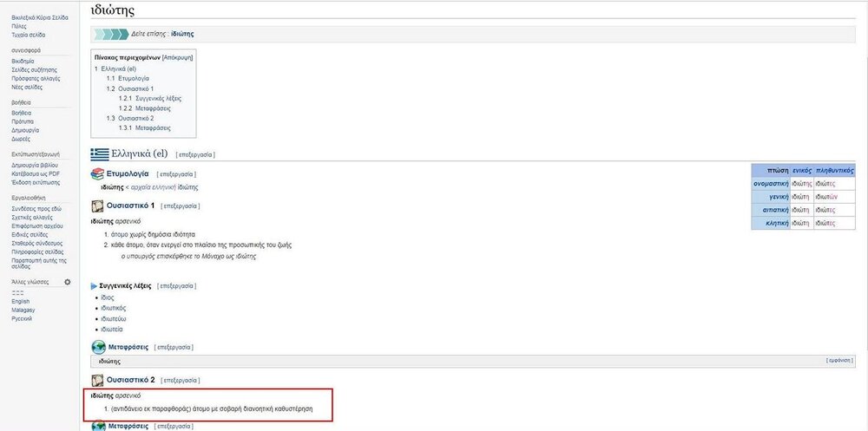Screen dimensions: 868x431
Task: Hide the table of contents via Απόκρυψη
Action: (177, 56)
